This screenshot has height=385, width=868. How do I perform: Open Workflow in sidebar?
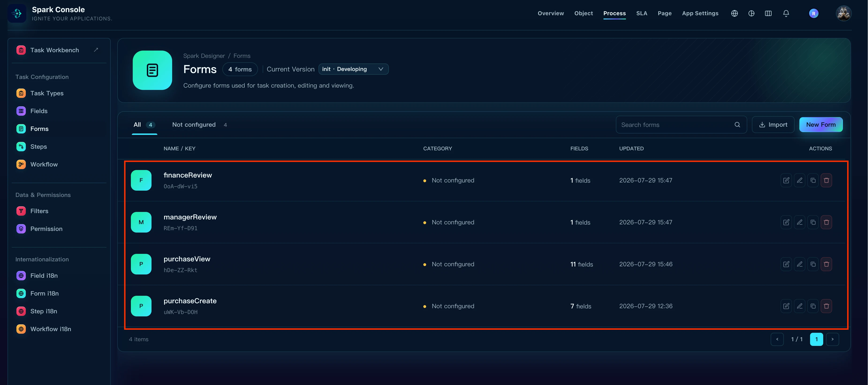click(44, 165)
